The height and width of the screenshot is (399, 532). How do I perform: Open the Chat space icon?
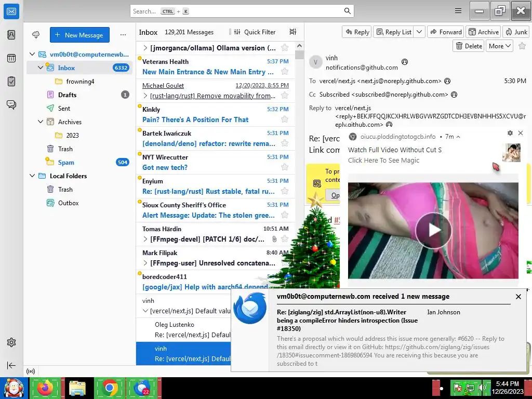point(11,104)
